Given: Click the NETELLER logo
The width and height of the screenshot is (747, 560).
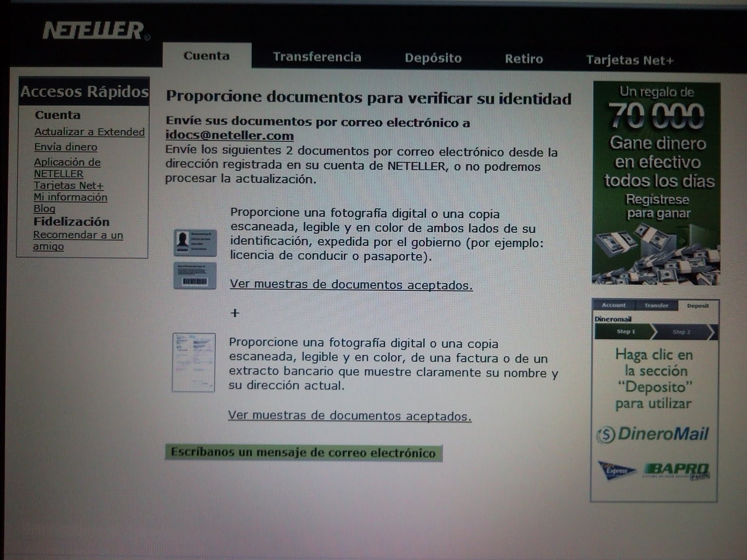Looking at the screenshot, I should point(96,31).
